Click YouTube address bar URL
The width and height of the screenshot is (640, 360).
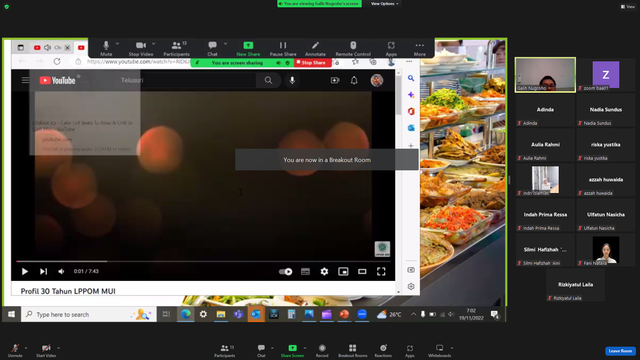coord(139,62)
